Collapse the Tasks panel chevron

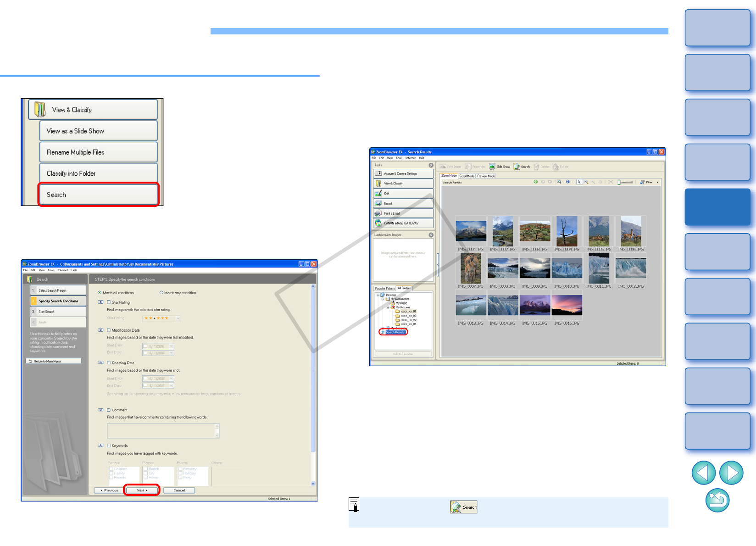tap(431, 165)
